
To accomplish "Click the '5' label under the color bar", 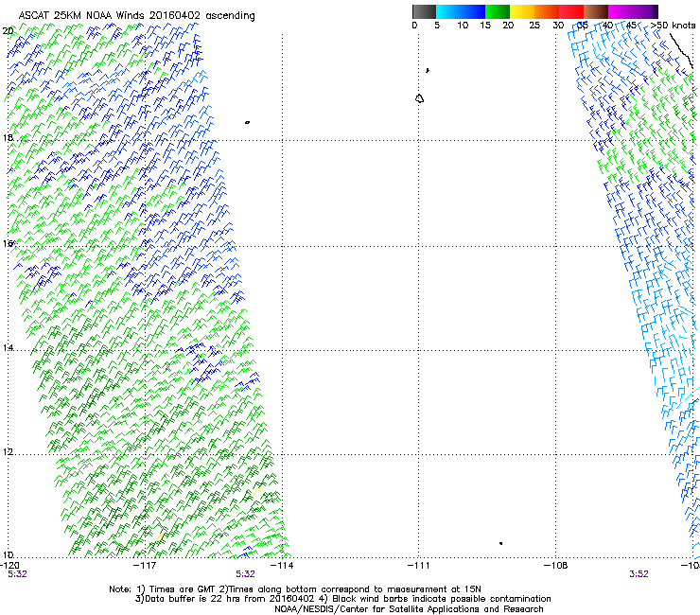I will click(x=437, y=25).
